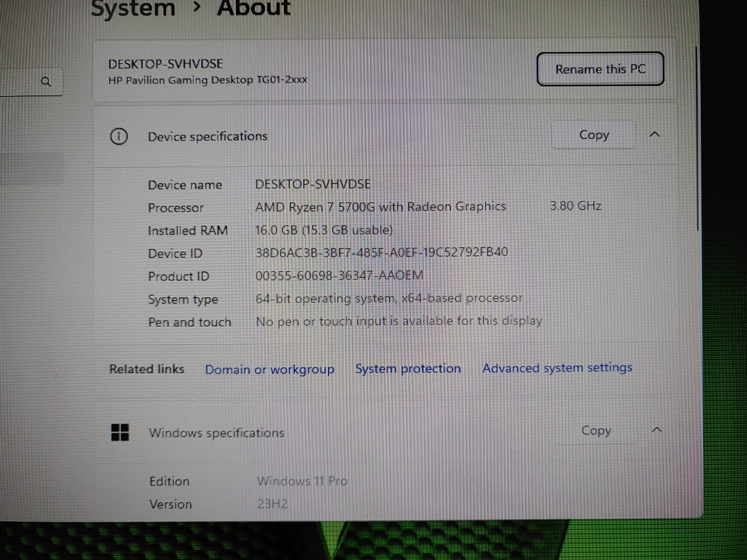Select the 64-bit operating system text
This screenshot has width=747, height=560.
pos(389,298)
